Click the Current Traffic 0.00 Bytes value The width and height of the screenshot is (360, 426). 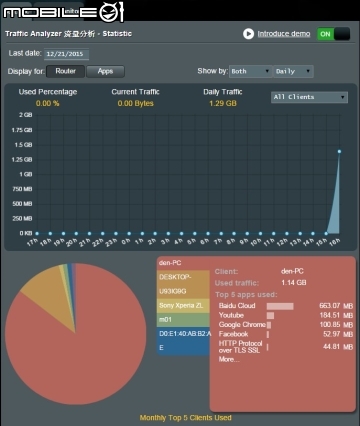pos(135,103)
